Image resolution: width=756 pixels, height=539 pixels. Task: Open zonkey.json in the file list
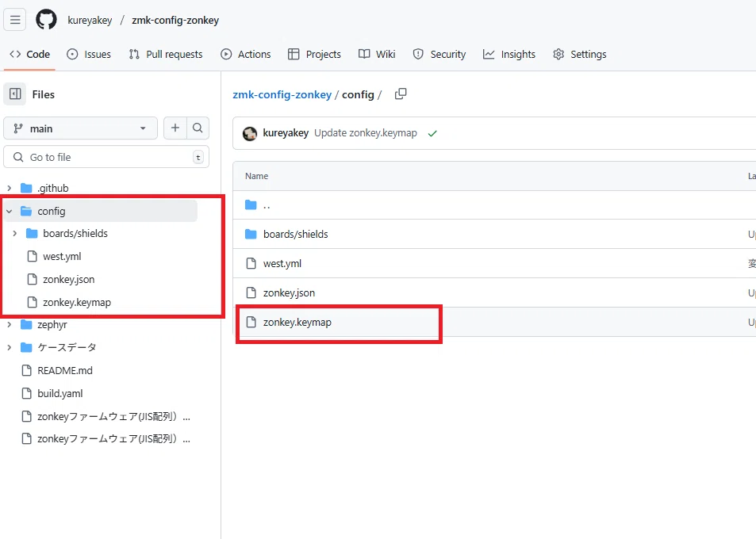coord(289,292)
